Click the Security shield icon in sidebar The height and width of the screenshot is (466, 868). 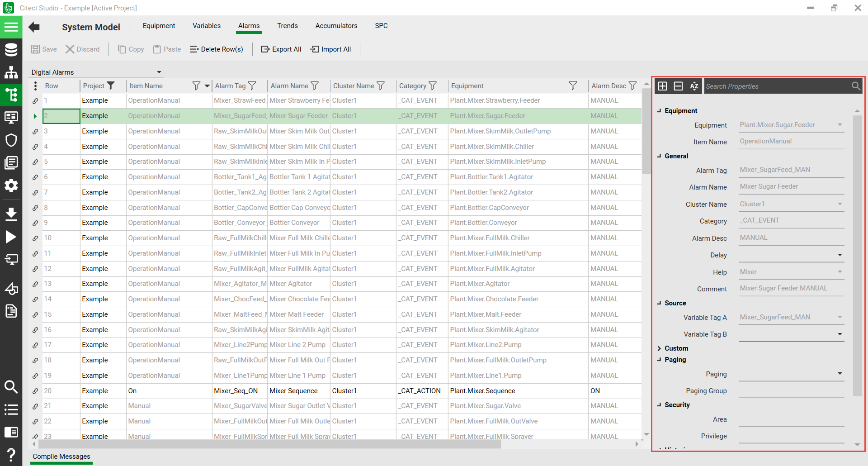coord(11,140)
